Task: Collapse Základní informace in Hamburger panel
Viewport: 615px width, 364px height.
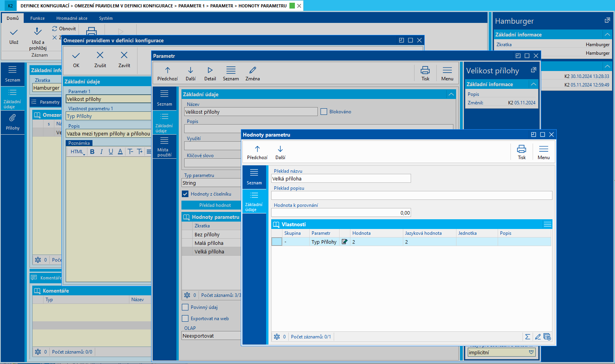Action: [x=607, y=35]
